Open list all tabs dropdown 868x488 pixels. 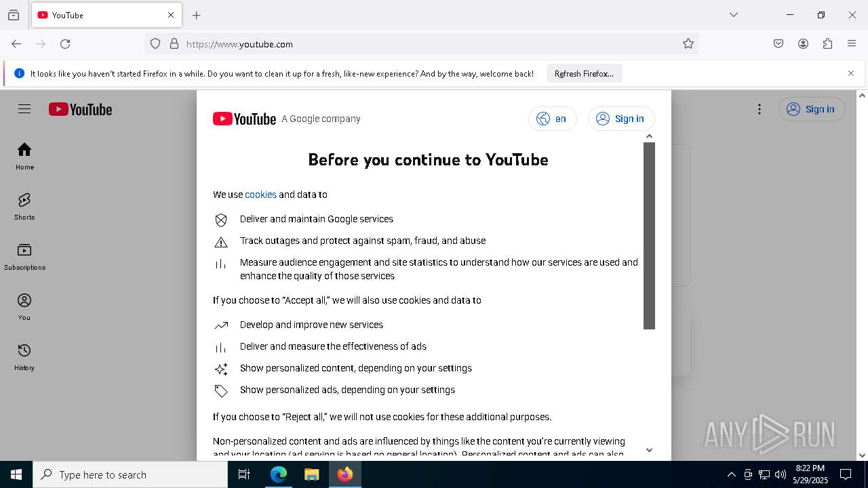pyautogui.click(x=734, y=15)
